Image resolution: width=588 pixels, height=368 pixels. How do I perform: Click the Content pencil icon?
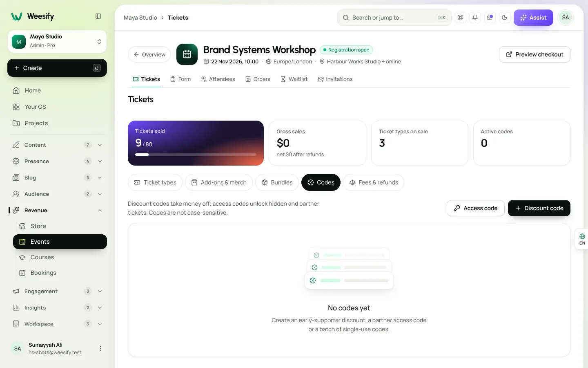click(16, 145)
